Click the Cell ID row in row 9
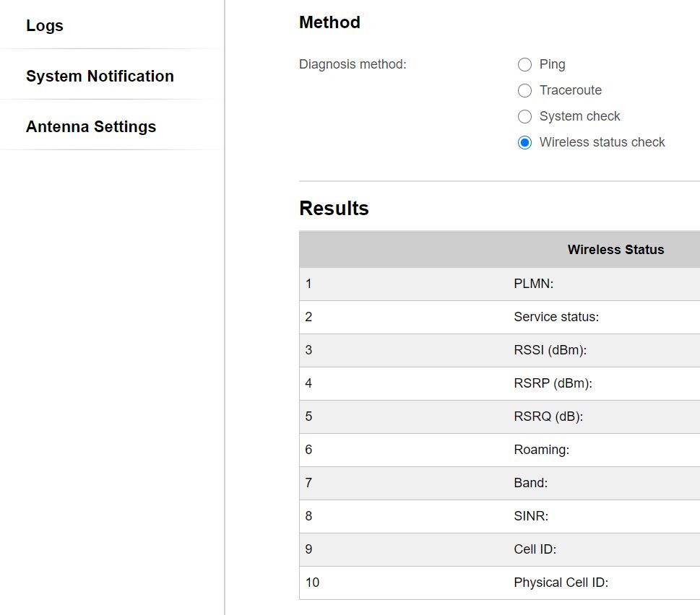Screen dimensions: 700x615 tap(535, 549)
